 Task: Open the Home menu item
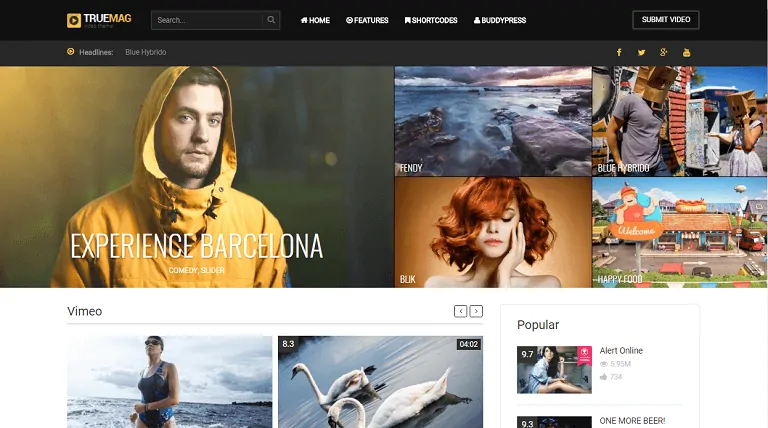(x=315, y=20)
